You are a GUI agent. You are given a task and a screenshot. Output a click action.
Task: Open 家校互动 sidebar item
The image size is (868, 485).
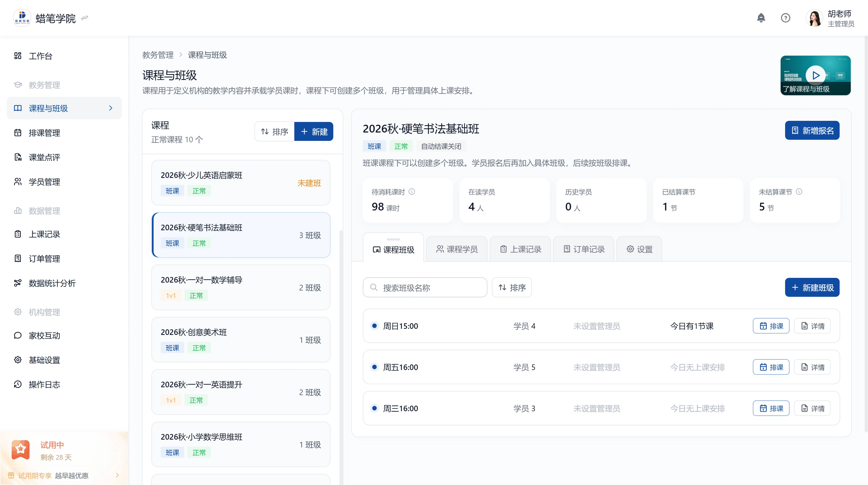click(64, 335)
